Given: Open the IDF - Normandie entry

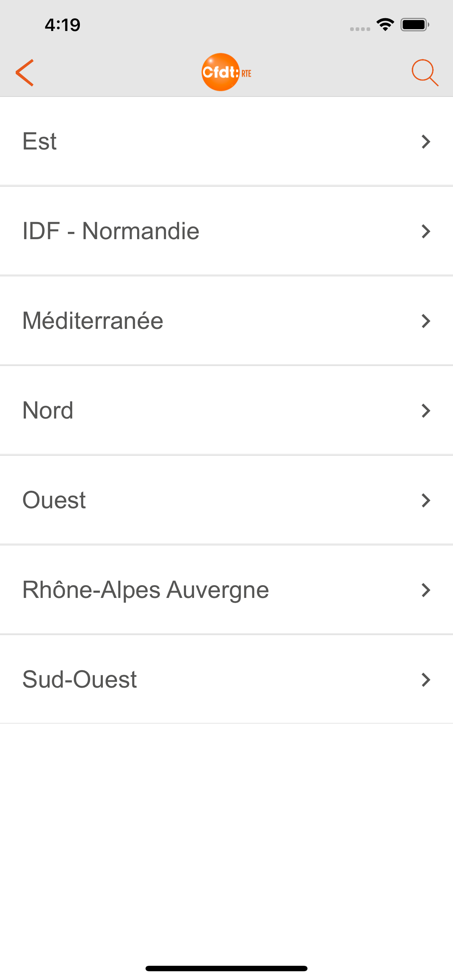Looking at the screenshot, I should (111, 231).
